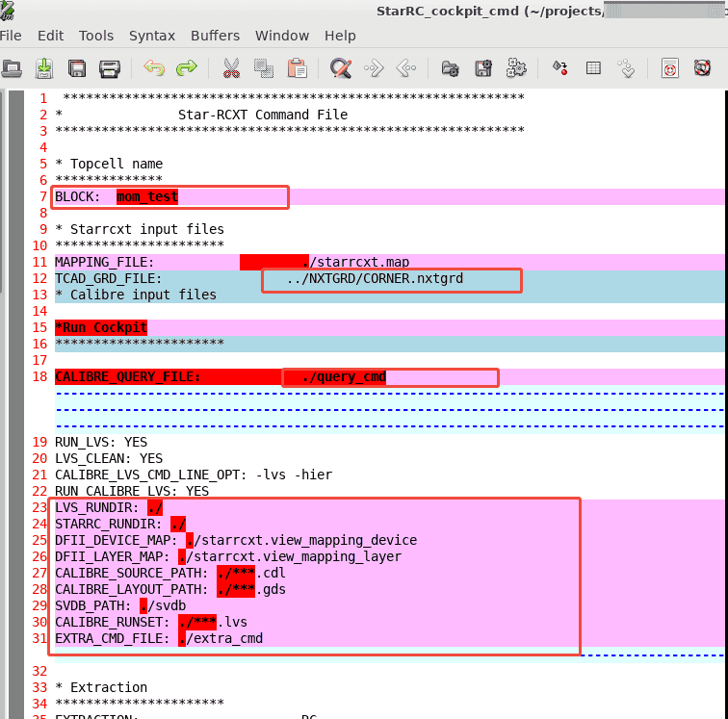This screenshot has width=728, height=719.
Task: Click the Save All files icon
Action: point(78,68)
